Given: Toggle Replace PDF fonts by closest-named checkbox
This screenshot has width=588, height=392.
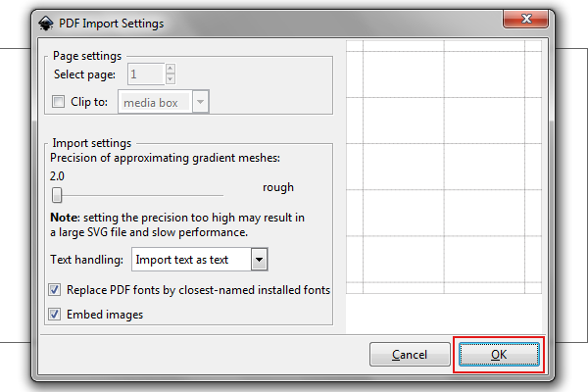Looking at the screenshot, I should [x=54, y=290].
